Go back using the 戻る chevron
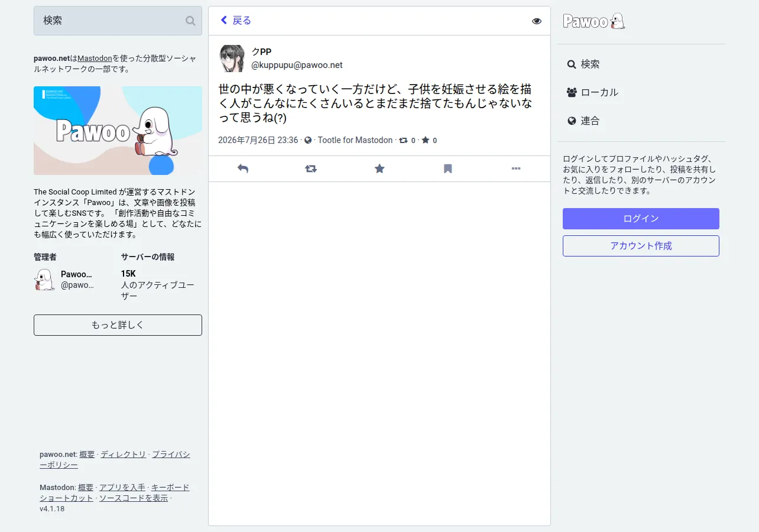 click(236, 21)
